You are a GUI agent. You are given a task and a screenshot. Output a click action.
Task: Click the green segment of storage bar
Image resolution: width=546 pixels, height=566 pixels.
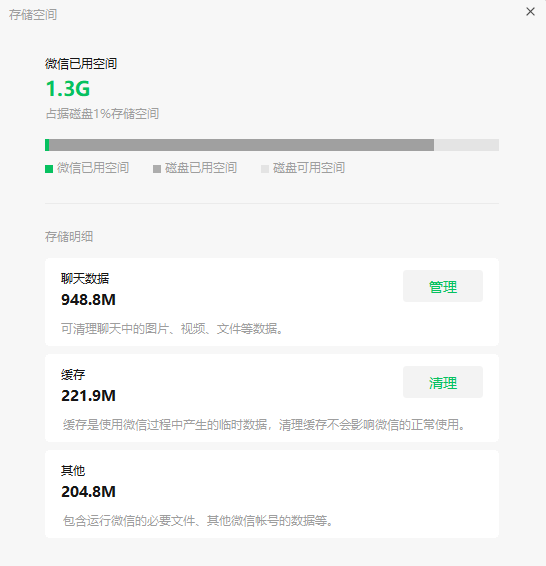tap(47, 145)
